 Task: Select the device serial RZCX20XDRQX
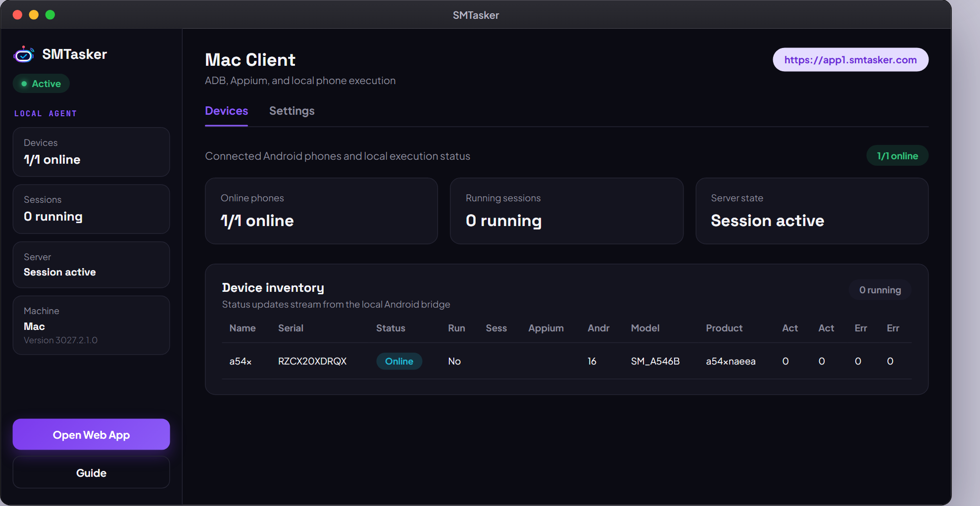tap(312, 361)
